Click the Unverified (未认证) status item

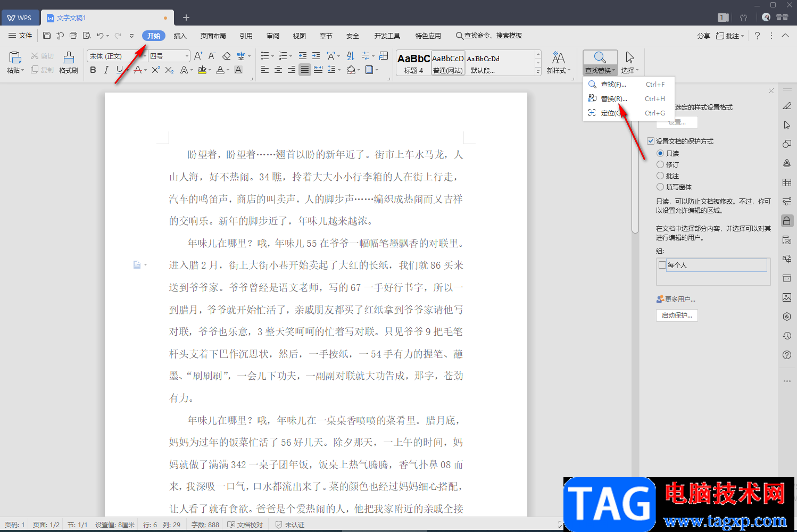point(290,525)
